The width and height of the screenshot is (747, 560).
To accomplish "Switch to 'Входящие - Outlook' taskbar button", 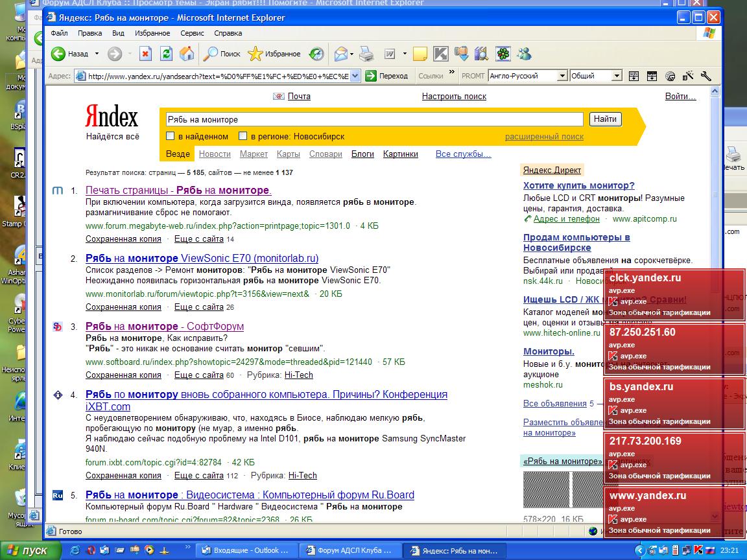I will click(246, 550).
